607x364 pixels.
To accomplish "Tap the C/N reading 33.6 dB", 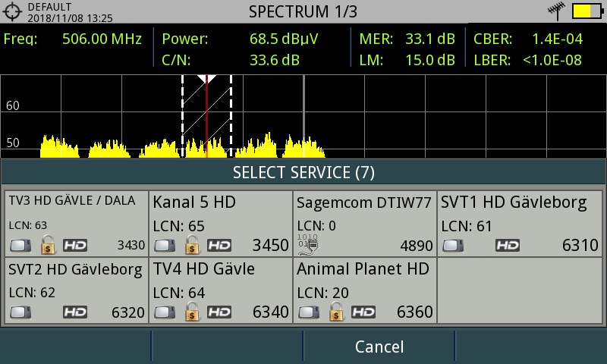I will [275, 60].
